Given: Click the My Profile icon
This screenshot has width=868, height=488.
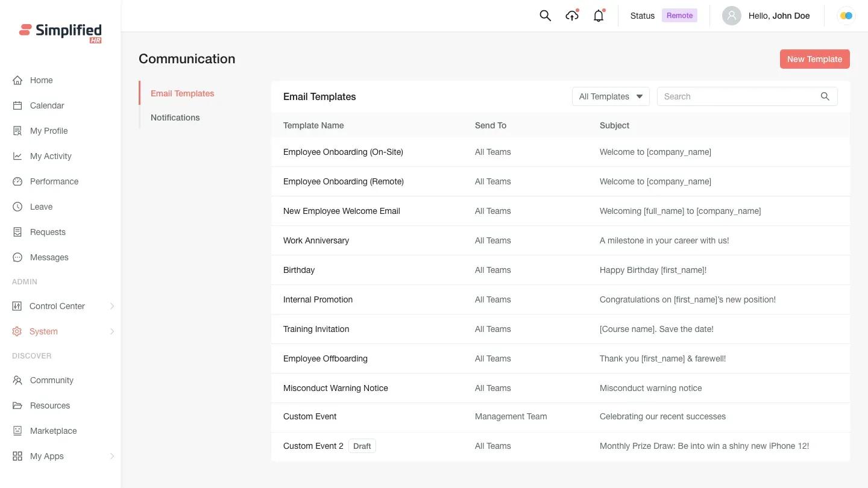Looking at the screenshot, I should pyautogui.click(x=17, y=131).
